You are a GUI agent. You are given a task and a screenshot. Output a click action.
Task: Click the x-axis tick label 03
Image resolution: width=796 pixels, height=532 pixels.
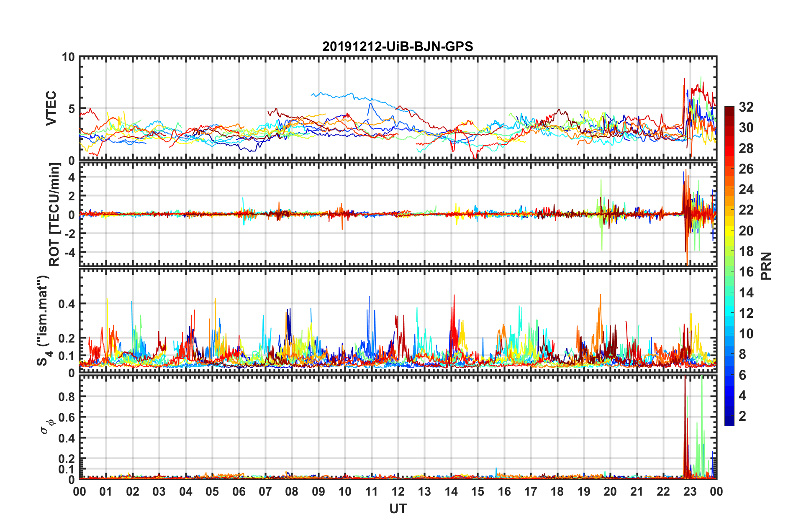click(159, 491)
